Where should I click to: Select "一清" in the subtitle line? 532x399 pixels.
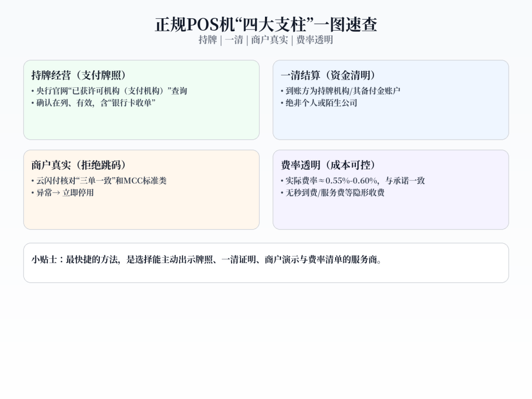point(234,40)
